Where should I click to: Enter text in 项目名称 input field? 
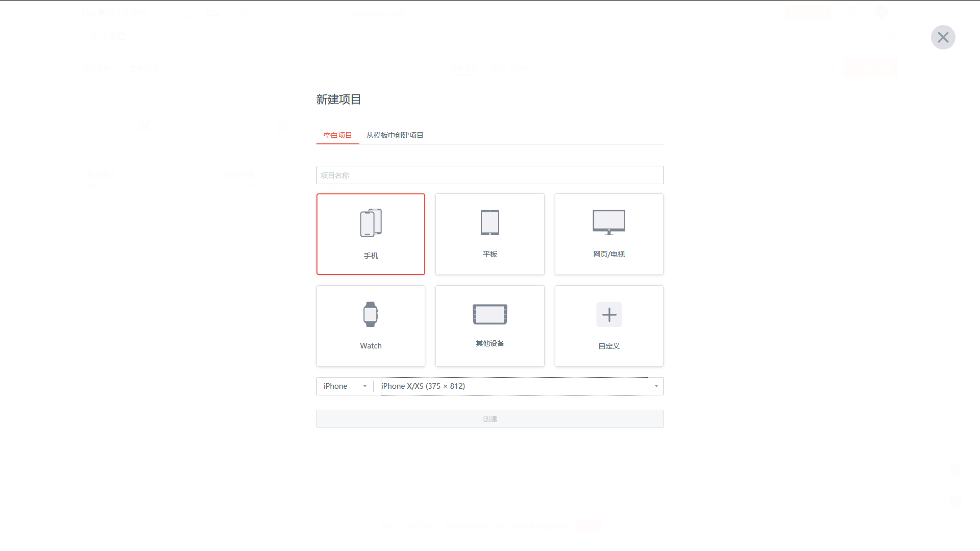tap(489, 175)
